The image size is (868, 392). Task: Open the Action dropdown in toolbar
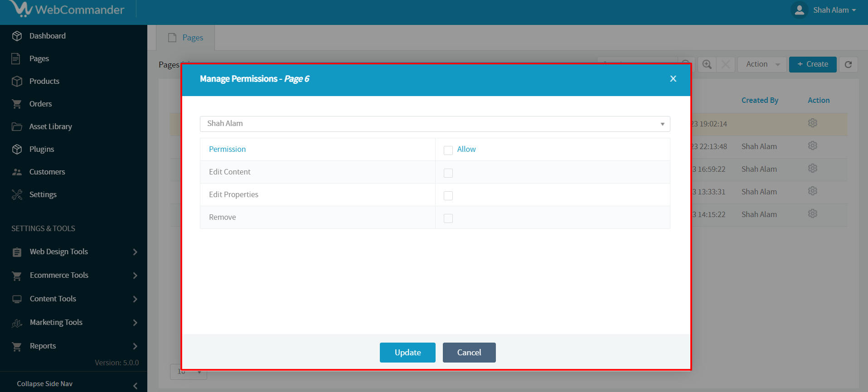(762, 64)
